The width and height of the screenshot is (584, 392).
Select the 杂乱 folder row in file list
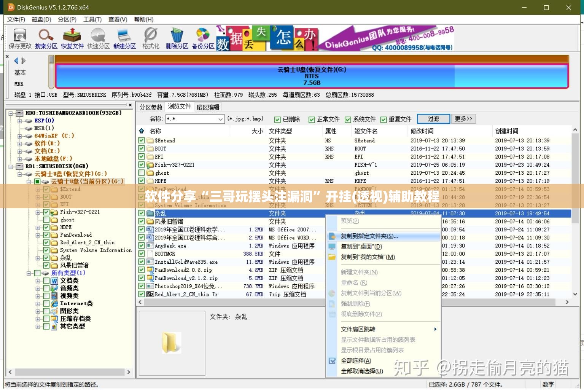pos(354,213)
